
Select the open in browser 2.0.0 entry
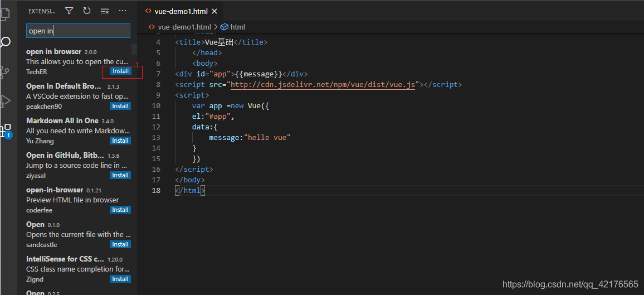click(x=78, y=62)
